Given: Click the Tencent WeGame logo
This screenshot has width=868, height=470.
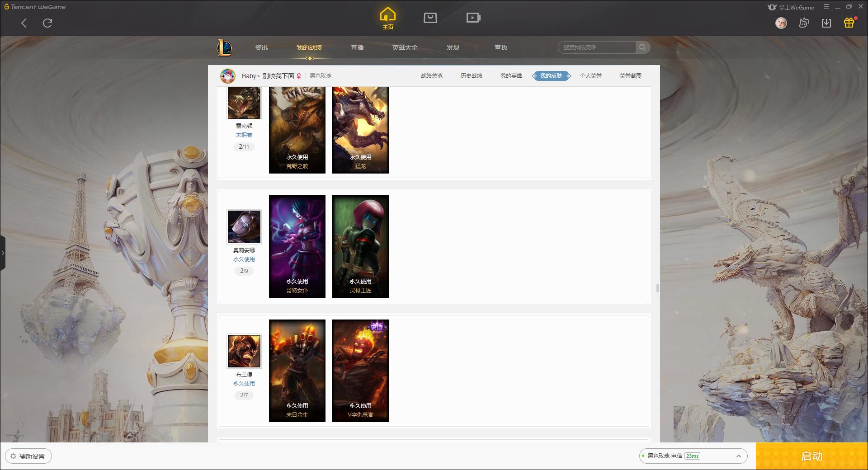Looking at the screenshot, I should point(35,7).
